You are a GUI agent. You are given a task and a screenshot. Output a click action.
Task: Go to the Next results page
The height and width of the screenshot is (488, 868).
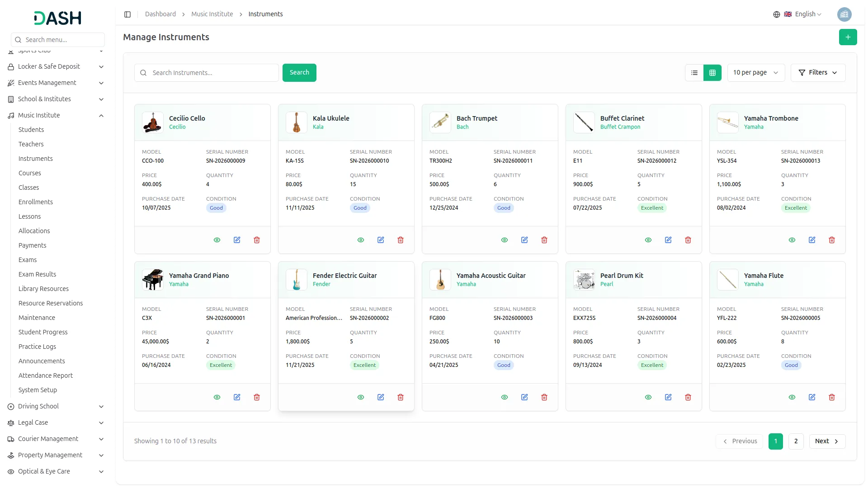[827, 441]
